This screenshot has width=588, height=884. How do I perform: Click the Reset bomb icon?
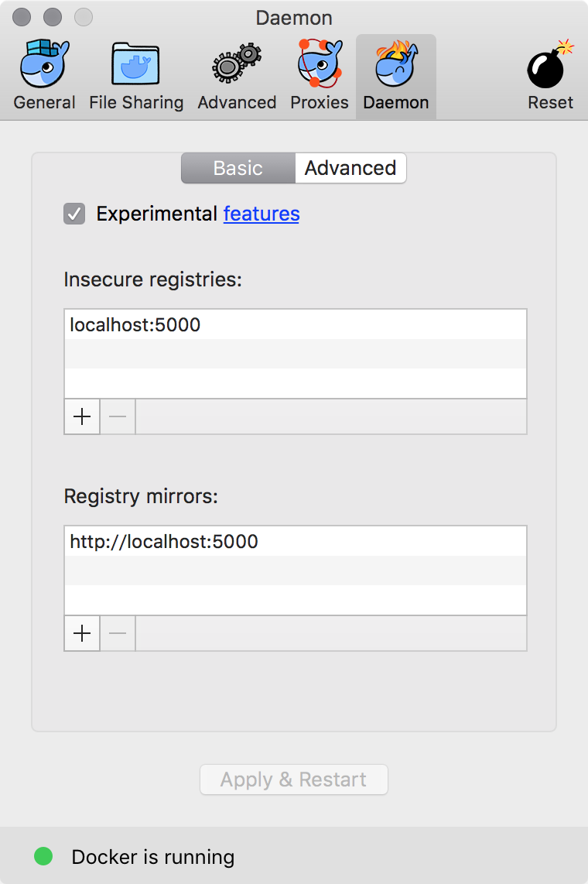pos(551,65)
